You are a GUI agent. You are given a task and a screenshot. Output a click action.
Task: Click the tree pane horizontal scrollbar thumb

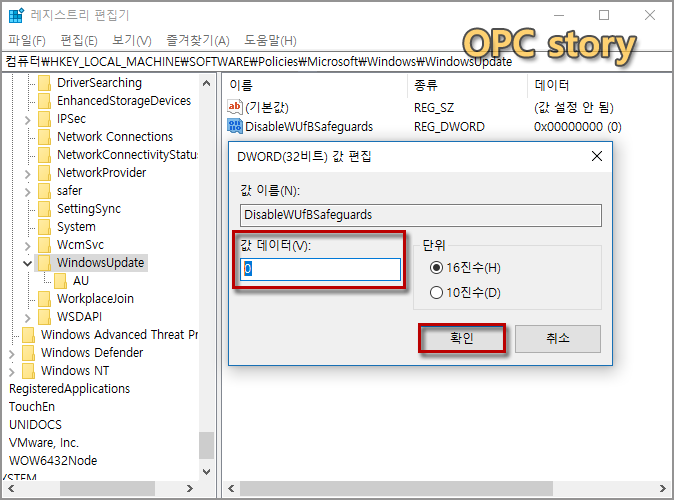click(107, 488)
